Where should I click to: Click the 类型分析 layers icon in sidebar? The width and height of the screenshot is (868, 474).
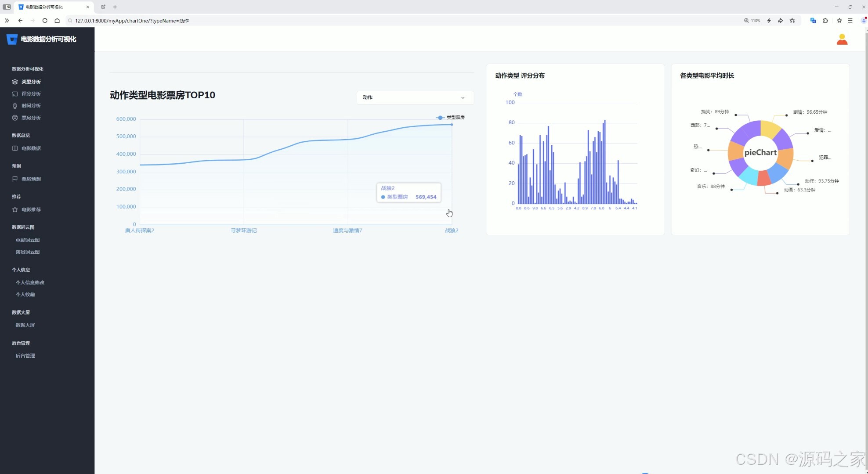tap(15, 82)
